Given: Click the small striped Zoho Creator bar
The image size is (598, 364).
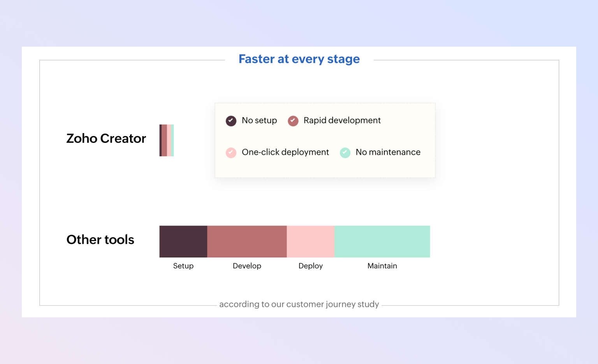Looking at the screenshot, I should point(167,140).
